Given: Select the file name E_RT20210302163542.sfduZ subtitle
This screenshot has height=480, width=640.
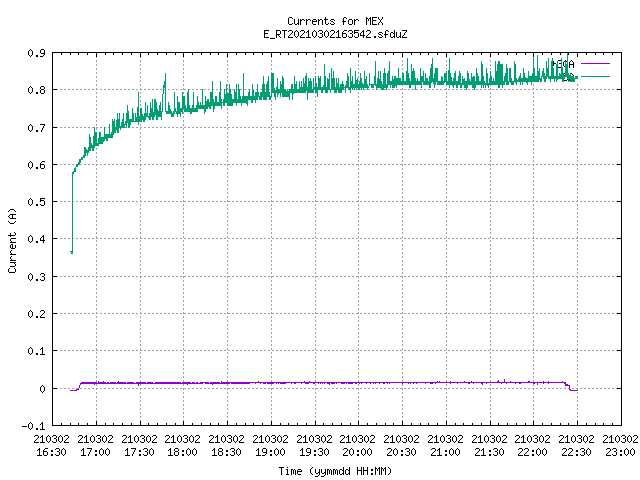Looking at the screenshot, I should click(x=335, y=34).
